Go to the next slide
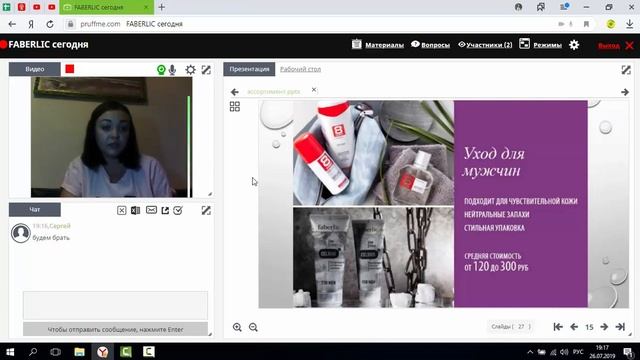 [x=604, y=327]
